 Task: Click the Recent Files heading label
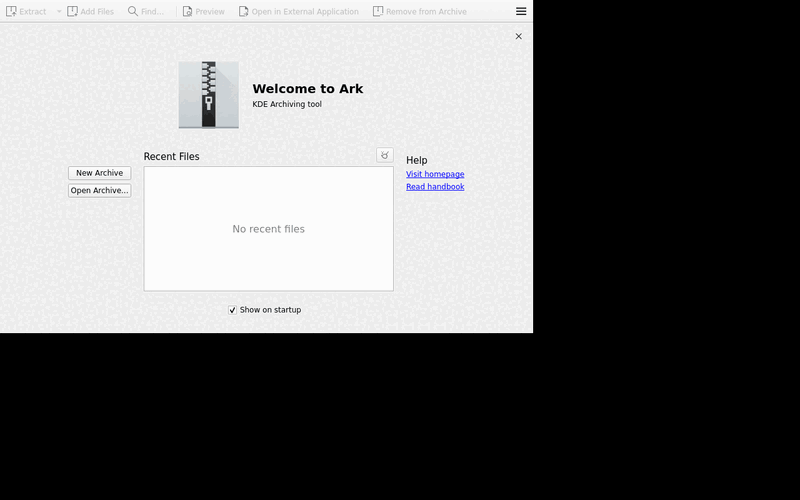coord(171,157)
